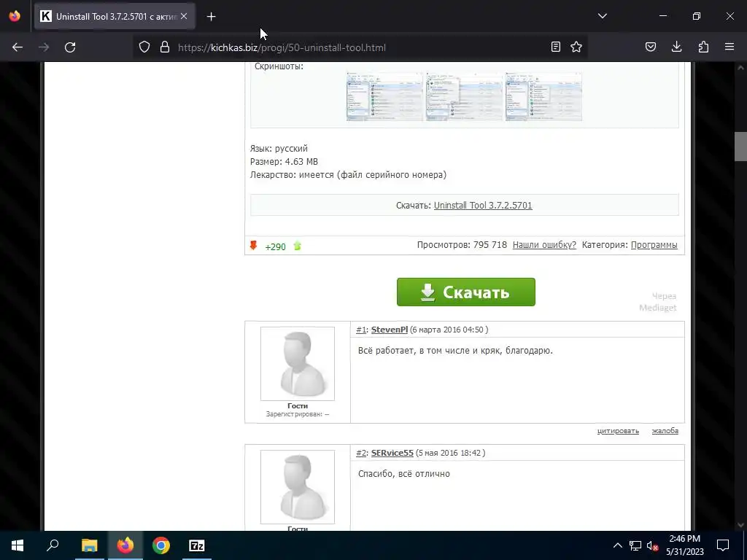Open StevenPl user profile link
The image size is (747, 560).
[390, 330]
